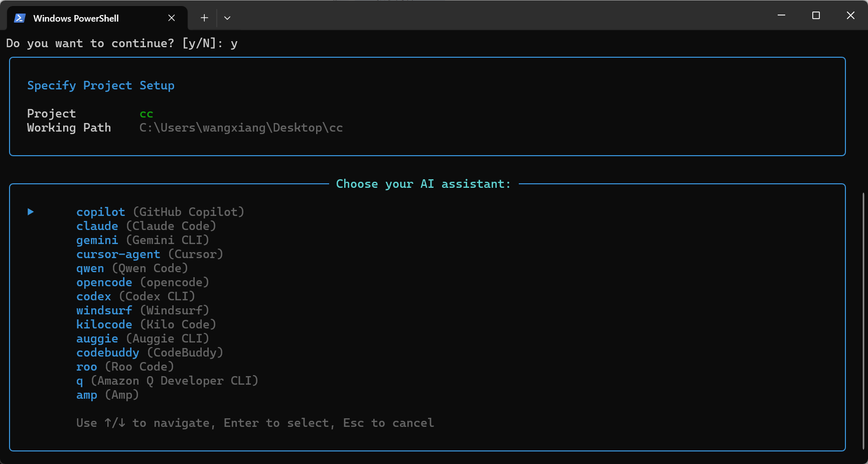868x464 pixels.
Task: Click the PowerShell icon in the tab
Action: pos(20,18)
